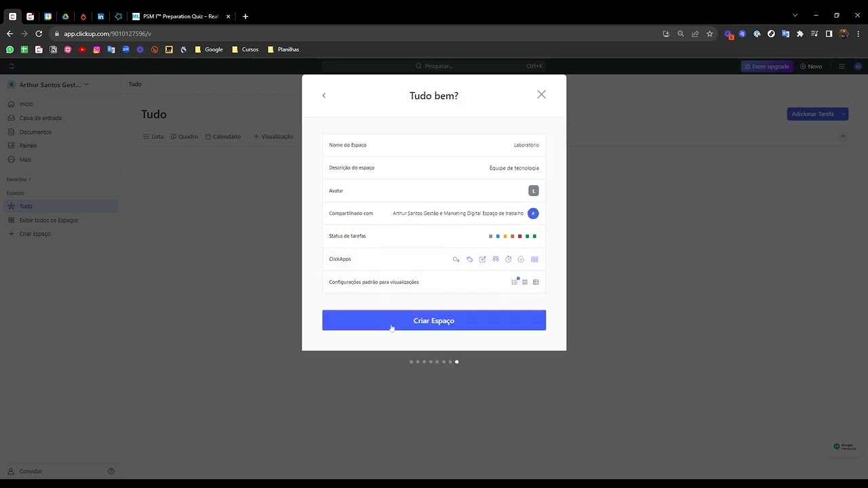
Task: Open the ClickUp apps grid icon
Action: pos(842,66)
